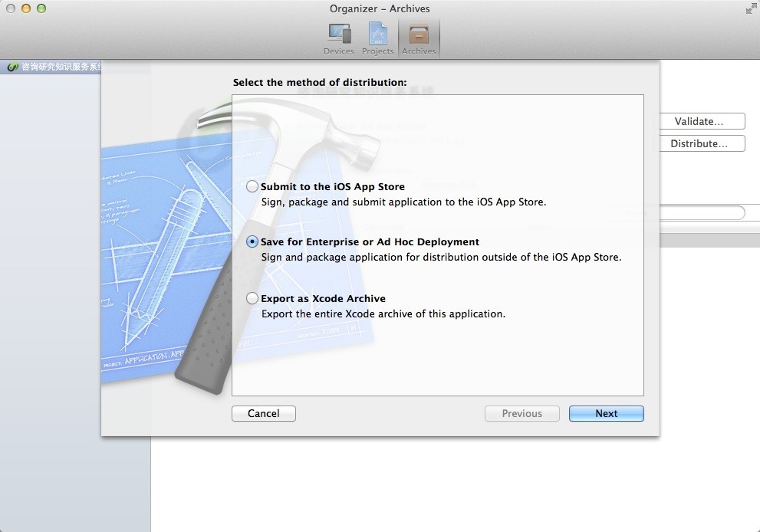Click 'Sign and package application for distribution' text

[x=441, y=258]
